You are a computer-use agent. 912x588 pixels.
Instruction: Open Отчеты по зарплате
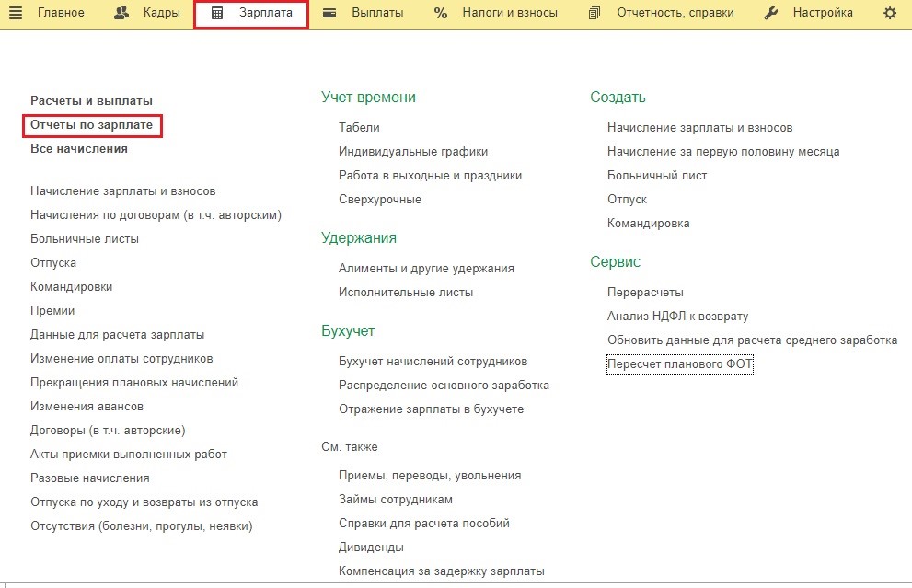tap(91, 124)
